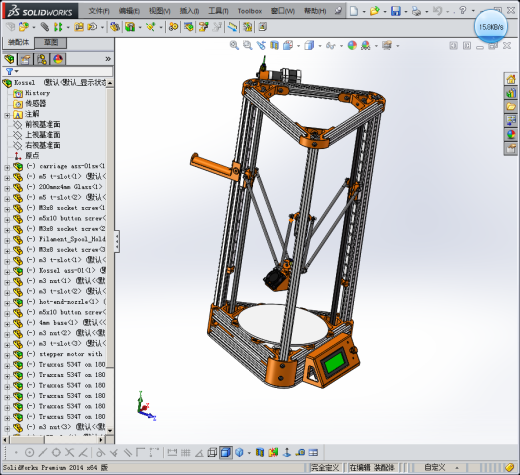
Task: Open the DisplayManager color ball tab
Action: [58, 59]
